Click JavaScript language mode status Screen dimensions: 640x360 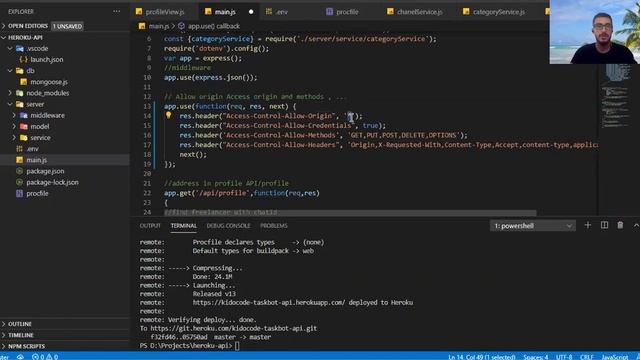point(615,357)
